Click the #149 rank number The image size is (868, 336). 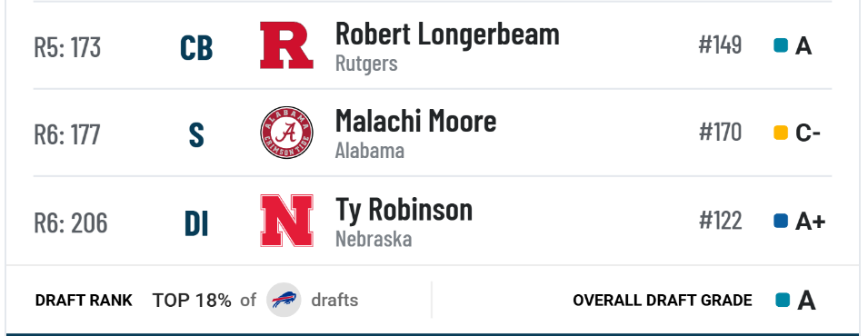pyautogui.click(x=720, y=44)
